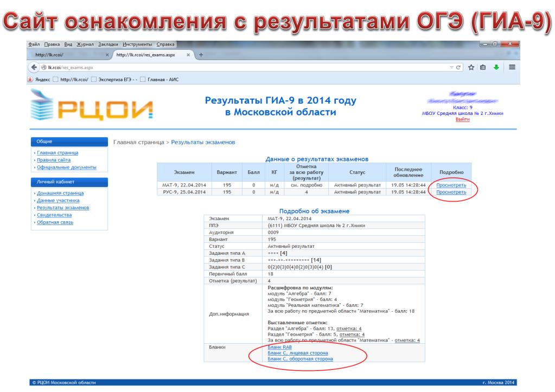Click the Аудитория value 0009
This screenshot has height=392, width=555.
[273, 233]
